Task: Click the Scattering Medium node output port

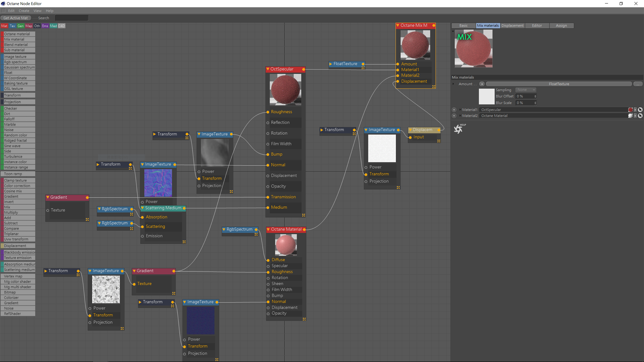Action: pyautogui.click(x=184, y=208)
